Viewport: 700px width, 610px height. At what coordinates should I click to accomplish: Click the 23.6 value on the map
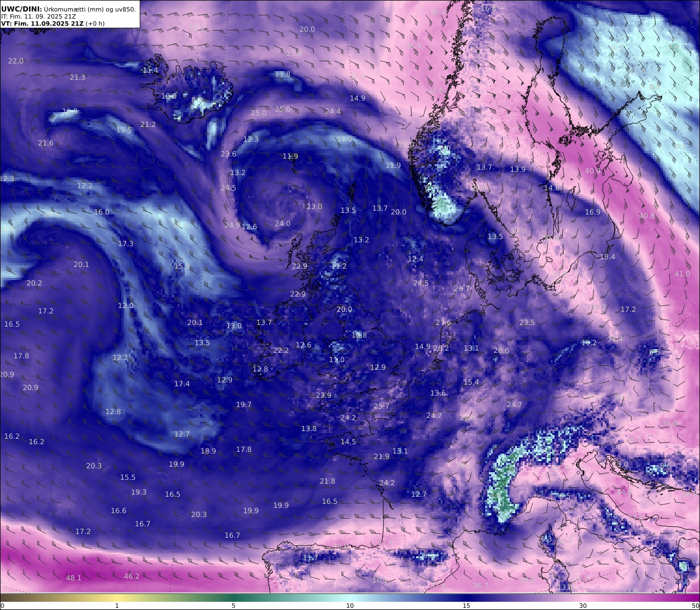[229, 154]
